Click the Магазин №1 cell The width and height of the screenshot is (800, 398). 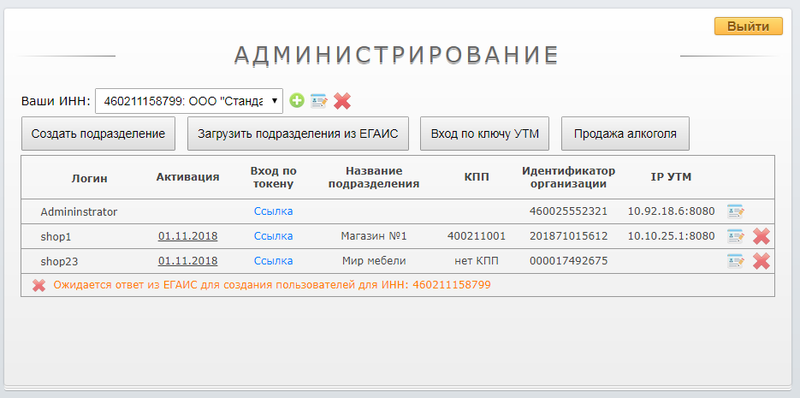coord(373,236)
